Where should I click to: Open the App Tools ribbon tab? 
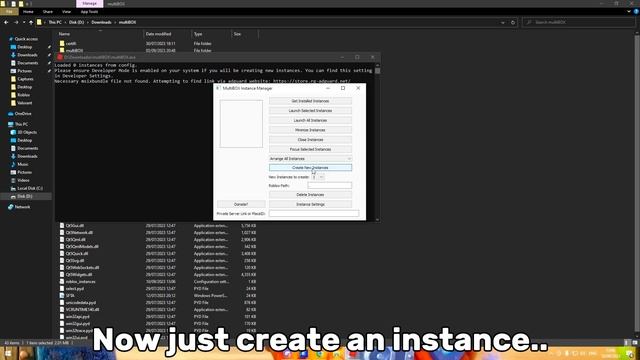click(89, 12)
